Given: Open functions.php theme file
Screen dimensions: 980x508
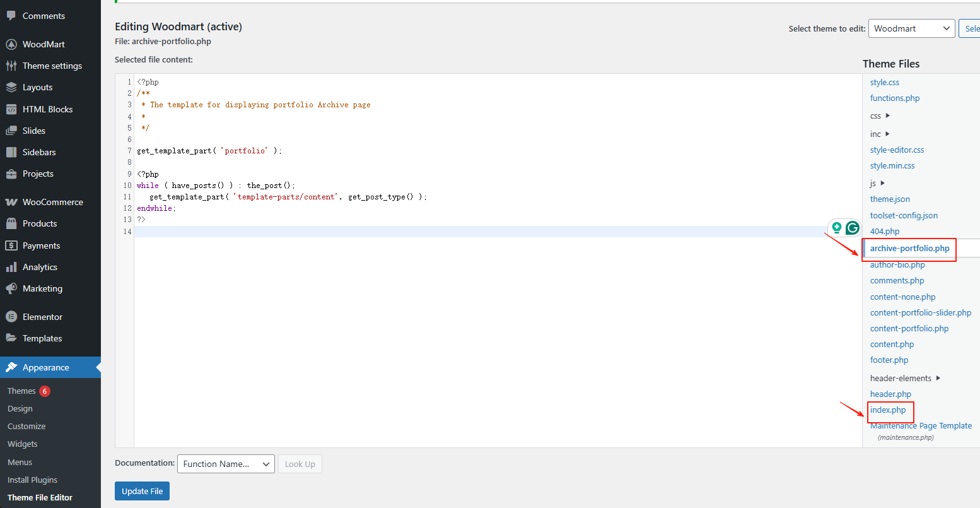Looking at the screenshot, I should click(x=894, y=98).
